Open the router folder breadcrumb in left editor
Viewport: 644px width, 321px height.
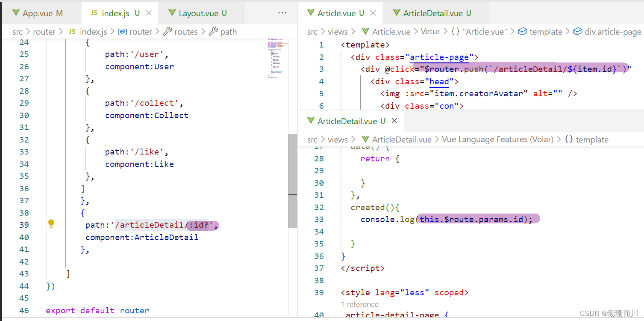[x=44, y=32]
